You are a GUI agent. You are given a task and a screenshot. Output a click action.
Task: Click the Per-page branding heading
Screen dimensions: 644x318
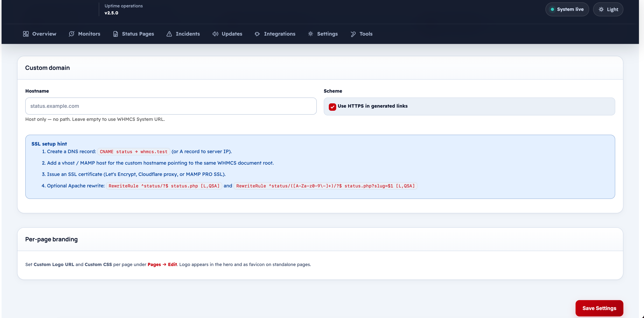51,239
